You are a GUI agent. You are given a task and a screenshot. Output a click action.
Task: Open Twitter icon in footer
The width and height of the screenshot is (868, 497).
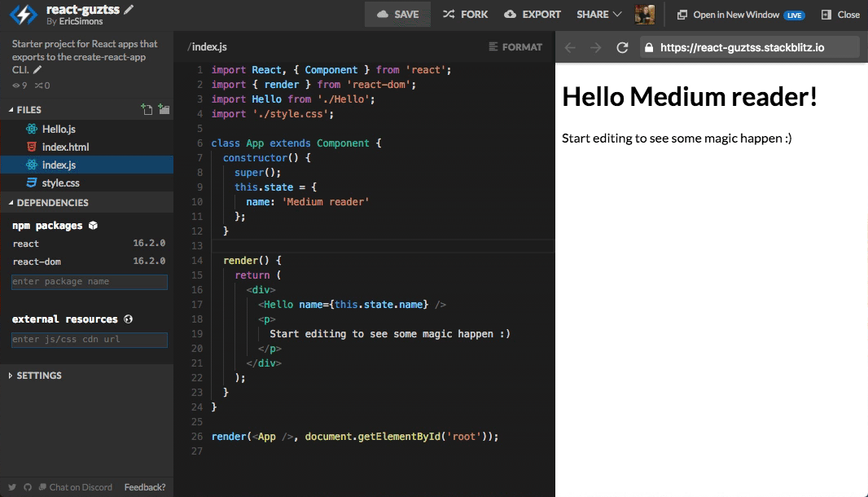(x=12, y=487)
